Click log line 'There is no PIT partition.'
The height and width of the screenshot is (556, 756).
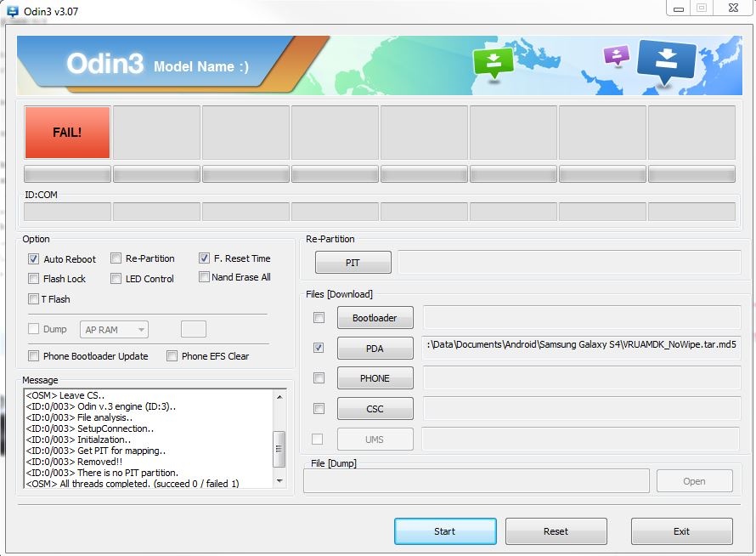[102, 473]
